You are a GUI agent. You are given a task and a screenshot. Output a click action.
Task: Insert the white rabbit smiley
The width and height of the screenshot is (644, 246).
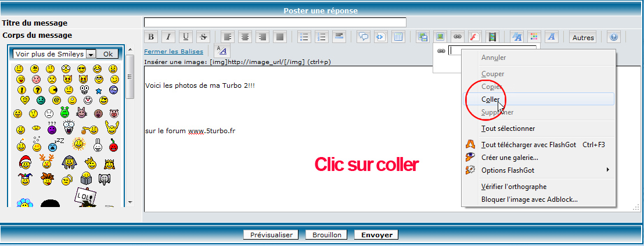coord(98,144)
